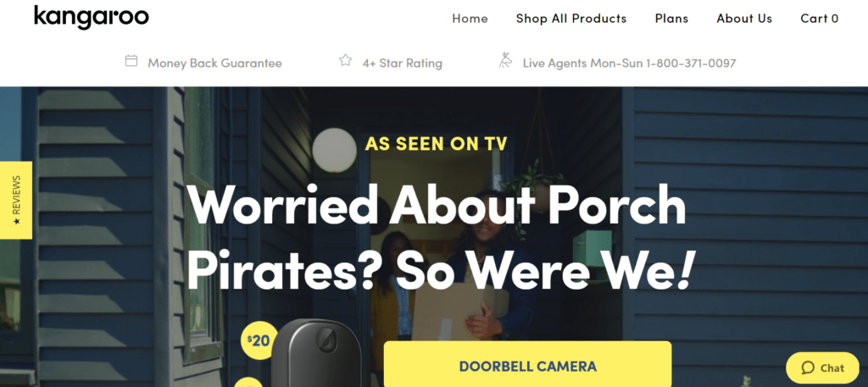The image size is (868, 387).
Task: Click the partially visible yellow badge below $20
Action: click(249, 382)
